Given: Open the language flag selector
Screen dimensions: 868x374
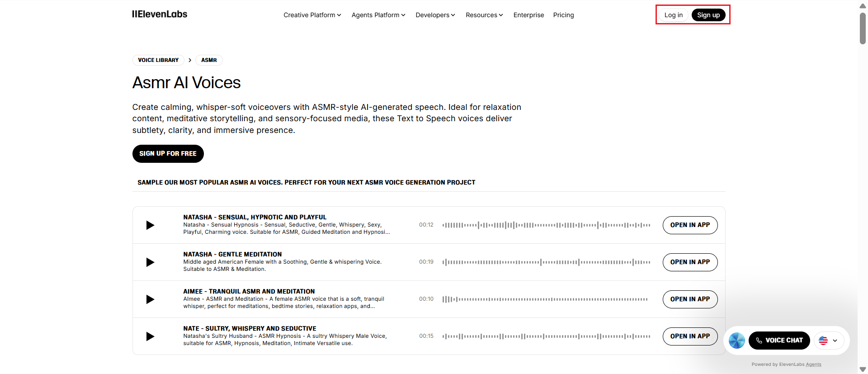Looking at the screenshot, I should (829, 341).
